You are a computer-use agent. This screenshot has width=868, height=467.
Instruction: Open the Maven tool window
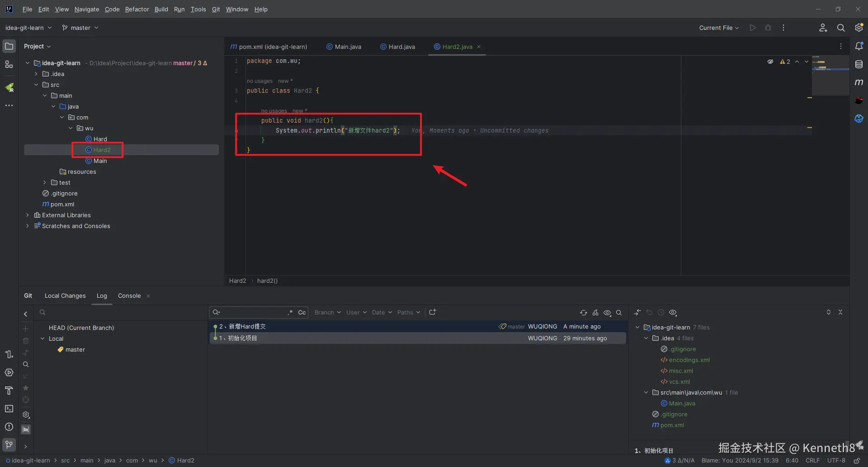[859, 82]
